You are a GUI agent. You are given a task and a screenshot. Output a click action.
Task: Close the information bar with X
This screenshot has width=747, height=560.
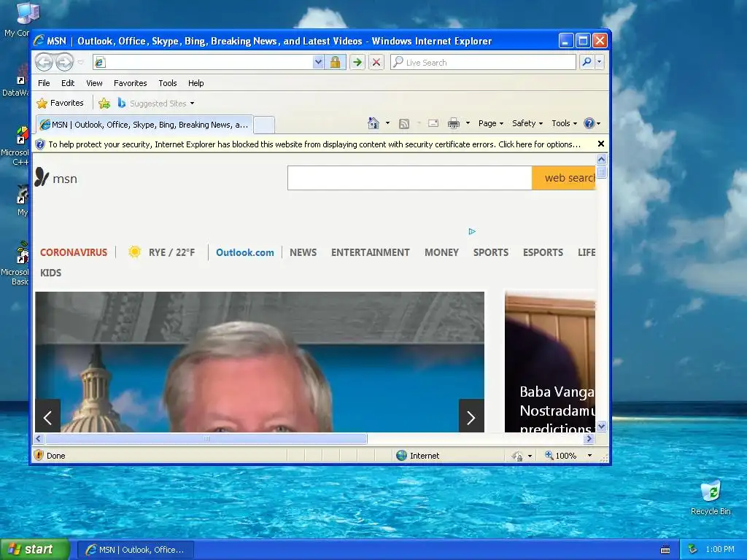(x=601, y=144)
